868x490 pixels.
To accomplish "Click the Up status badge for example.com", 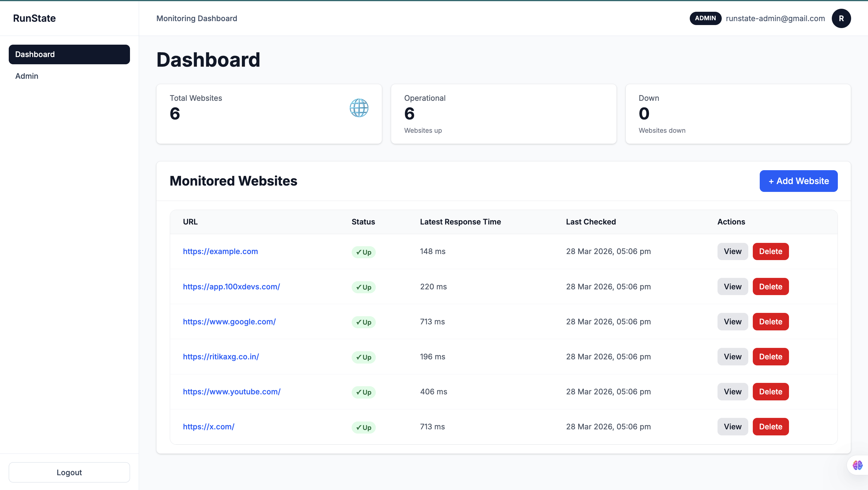I will 363,252.
